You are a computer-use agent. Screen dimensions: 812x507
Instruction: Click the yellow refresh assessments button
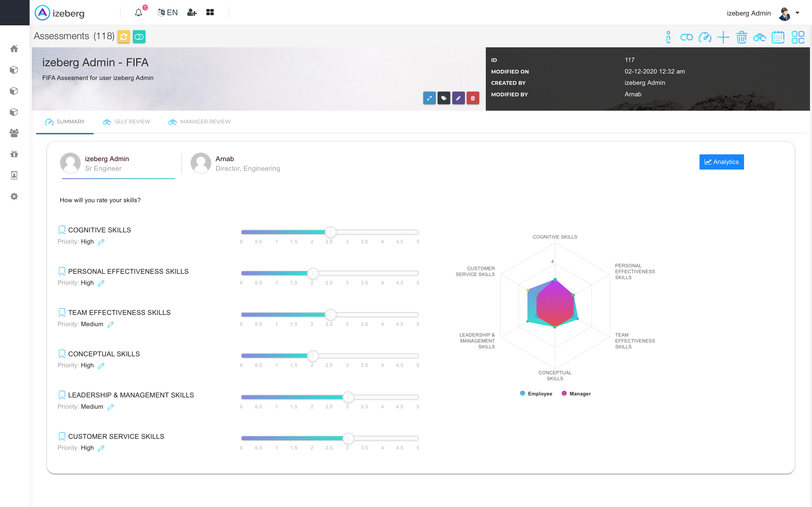click(123, 37)
